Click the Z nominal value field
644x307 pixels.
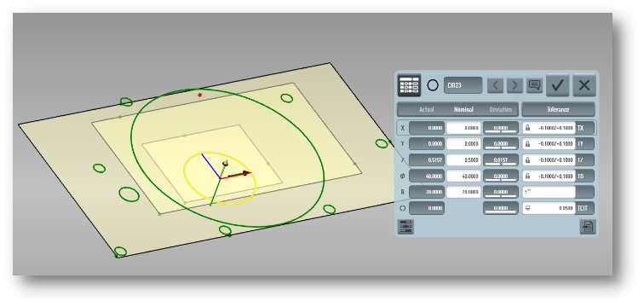pyautogui.click(x=463, y=159)
